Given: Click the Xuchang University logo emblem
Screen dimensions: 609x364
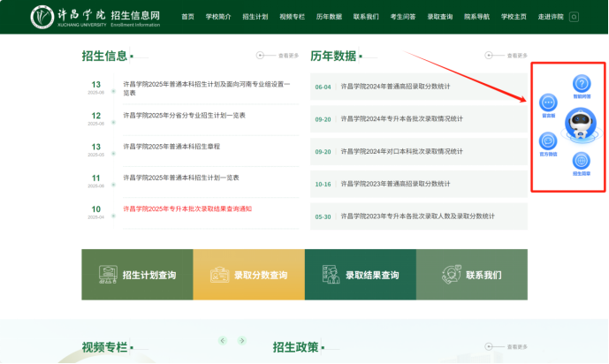Looking at the screenshot, I should pyautogui.click(x=42, y=17).
